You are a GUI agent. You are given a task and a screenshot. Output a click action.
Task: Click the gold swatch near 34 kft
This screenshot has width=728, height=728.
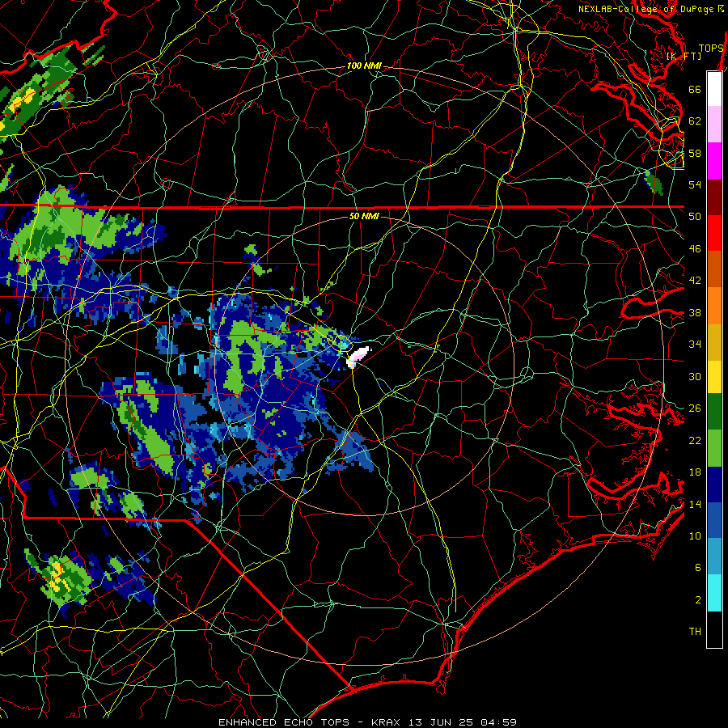coord(714,342)
